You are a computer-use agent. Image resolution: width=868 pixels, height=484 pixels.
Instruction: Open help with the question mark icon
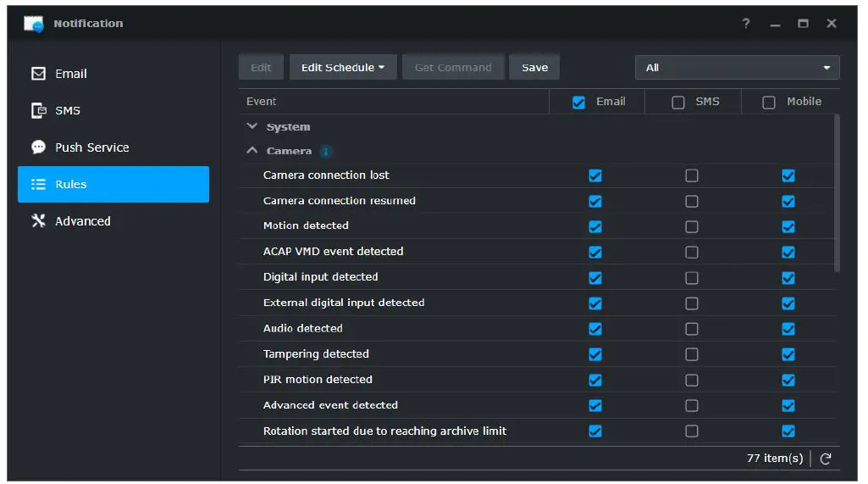pos(746,23)
